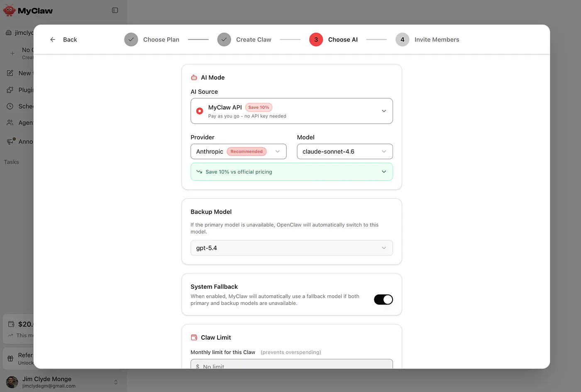The width and height of the screenshot is (581, 392).
Task: Click the plus icon in the sidebar
Action: point(12,53)
